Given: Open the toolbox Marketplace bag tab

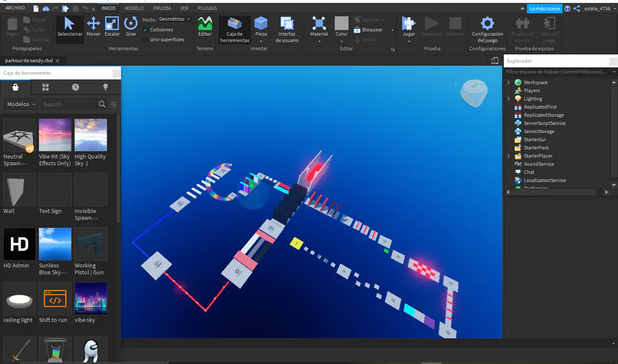Looking at the screenshot, I should (15, 87).
